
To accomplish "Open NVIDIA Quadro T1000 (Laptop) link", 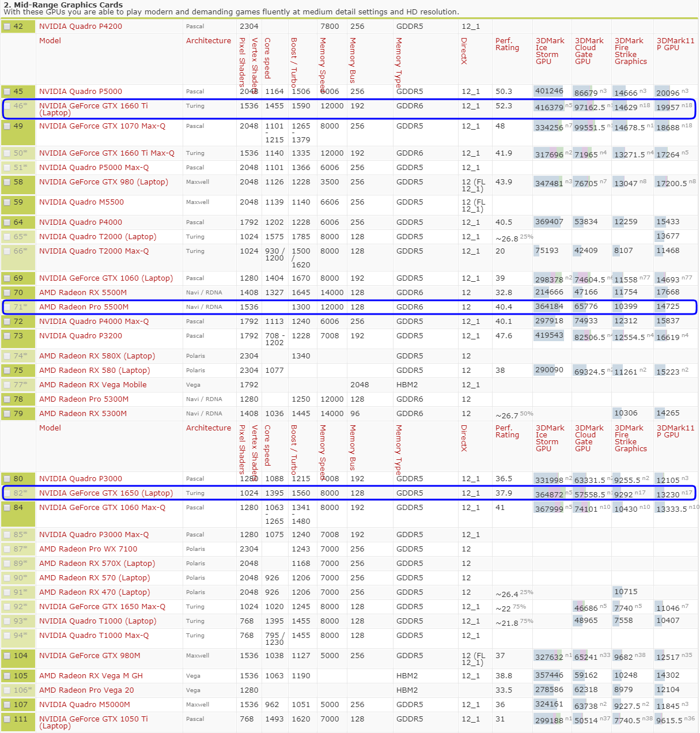I will pos(98,621).
